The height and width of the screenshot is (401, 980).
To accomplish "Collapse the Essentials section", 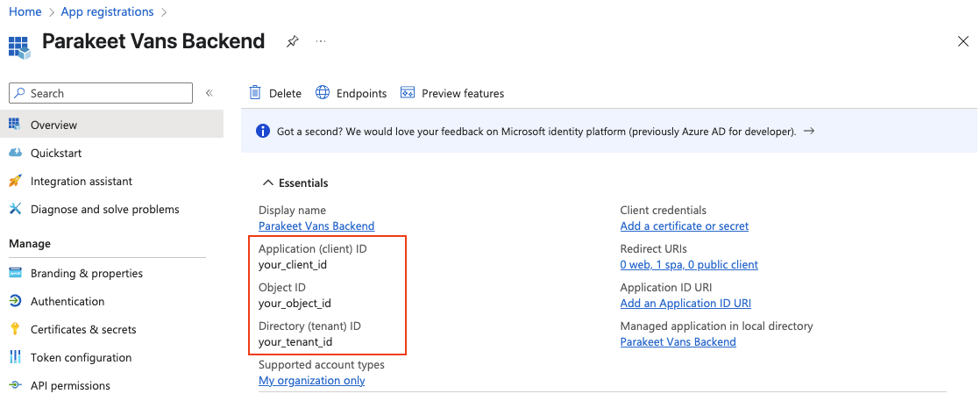I will [295, 183].
